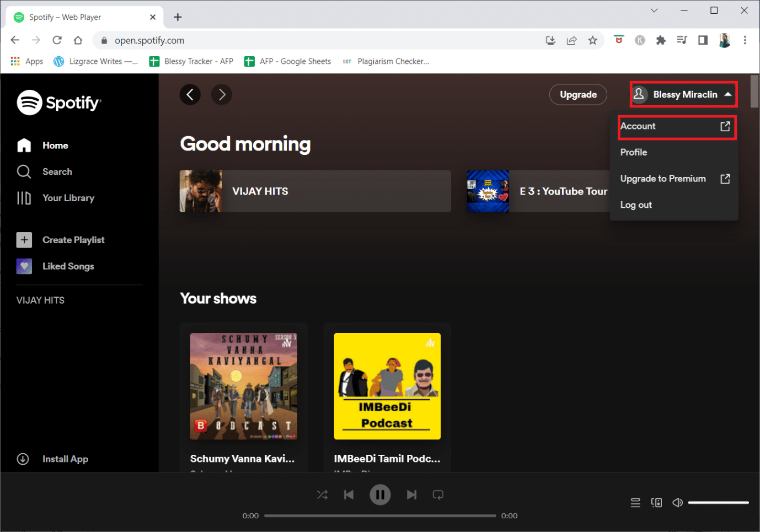Choose Upgrade to Premium menu entry
Image resolution: width=760 pixels, height=532 pixels.
pos(675,179)
